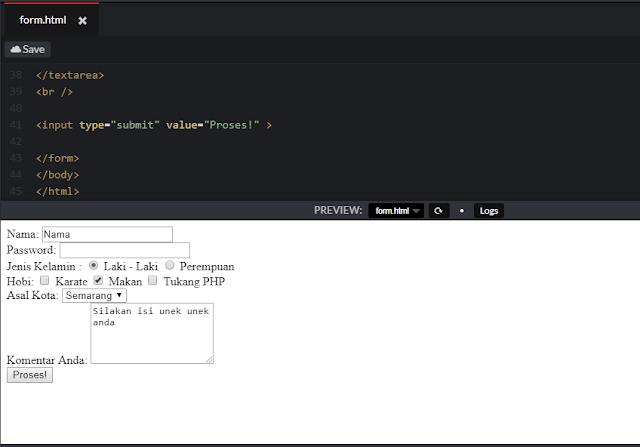Click the refresh preview icon
The width and height of the screenshot is (640, 447).
[439, 211]
